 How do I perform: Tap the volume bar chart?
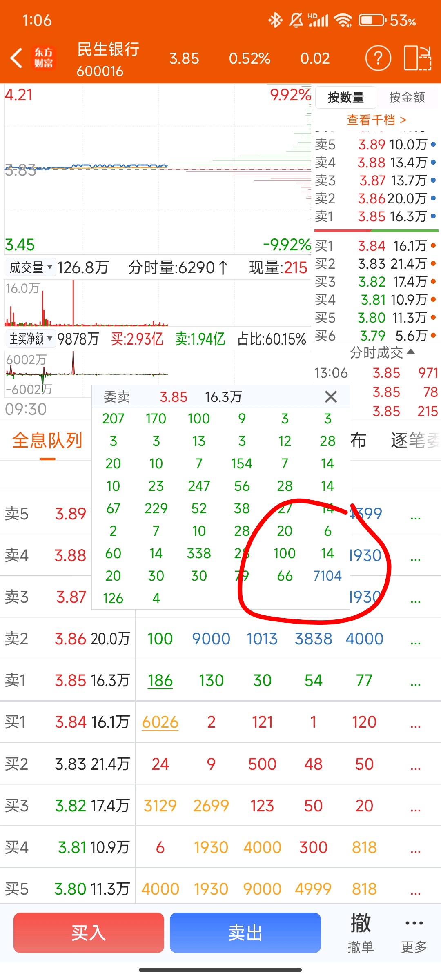158,303
